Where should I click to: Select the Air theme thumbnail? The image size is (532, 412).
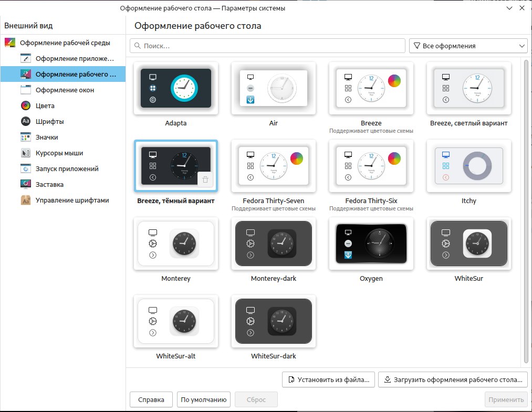(274, 88)
